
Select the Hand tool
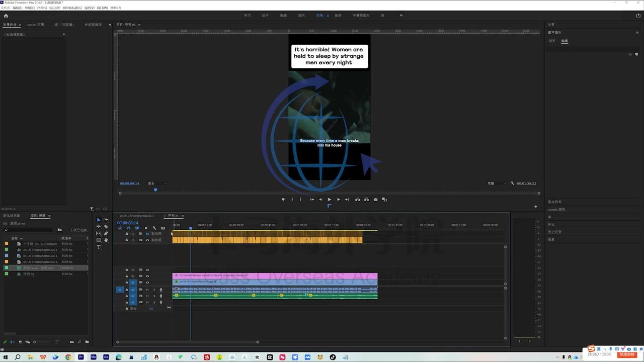click(106, 240)
